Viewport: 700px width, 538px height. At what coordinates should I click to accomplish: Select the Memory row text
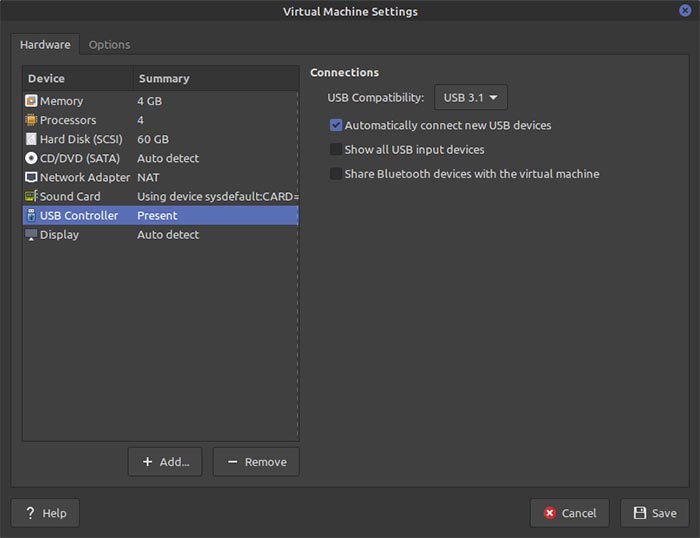pyautogui.click(x=61, y=101)
